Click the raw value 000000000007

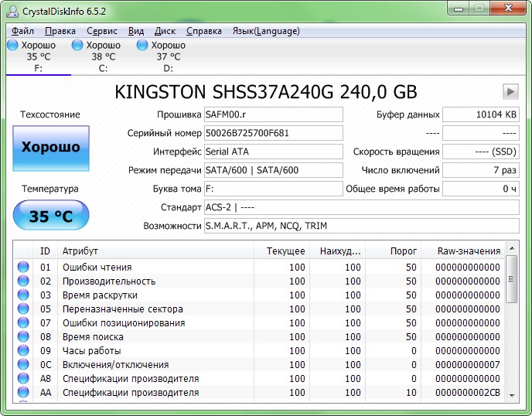(x=468, y=364)
